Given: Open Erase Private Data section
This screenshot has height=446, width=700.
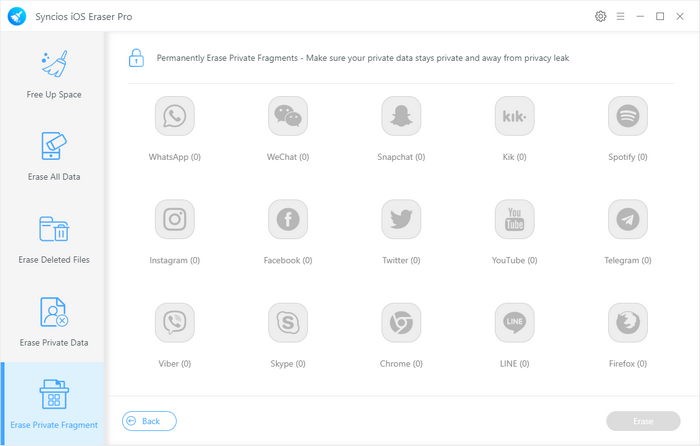Looking at the screenshot, I should [54, 322].
